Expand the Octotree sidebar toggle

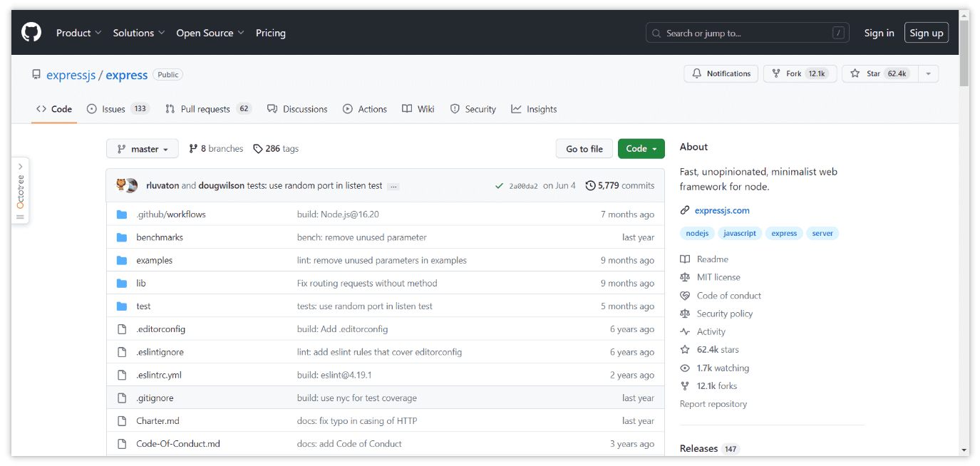pos(20,190)
